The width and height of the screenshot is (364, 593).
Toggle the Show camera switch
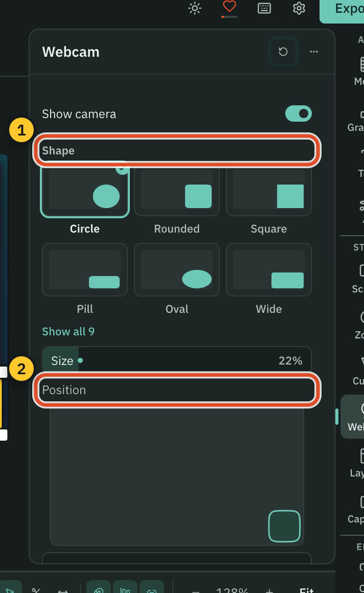[299, 113]
